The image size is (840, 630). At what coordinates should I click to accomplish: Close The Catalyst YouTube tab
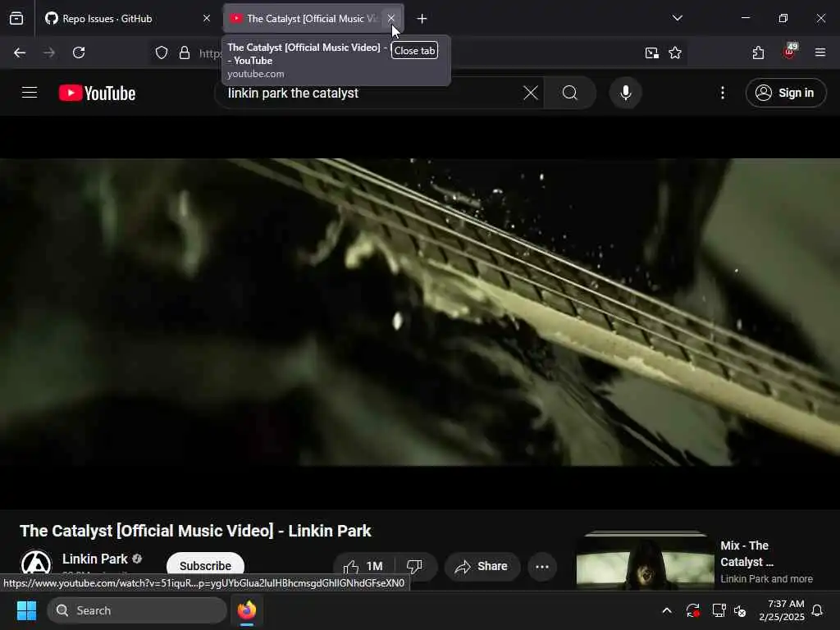point(391,19)
